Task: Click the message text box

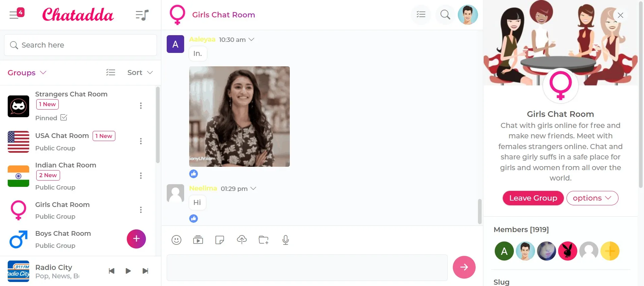Action: (x=307, y=268)
